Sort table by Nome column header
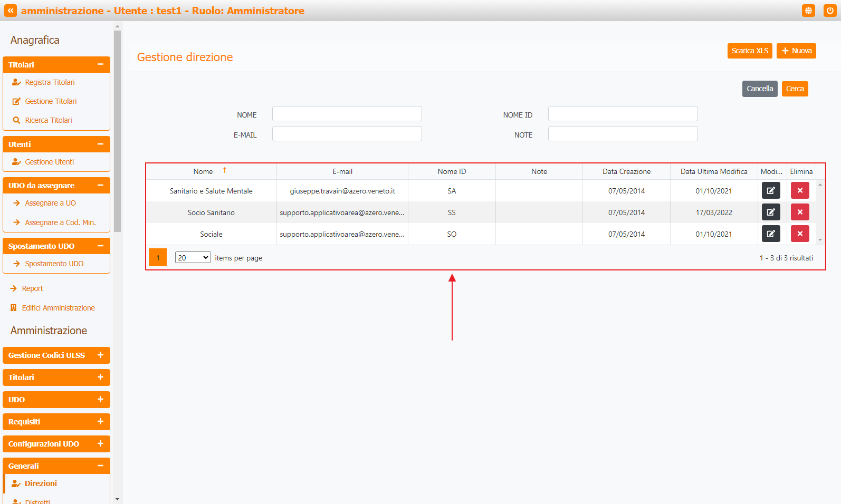The image size is (841, 504). [203, 171]
